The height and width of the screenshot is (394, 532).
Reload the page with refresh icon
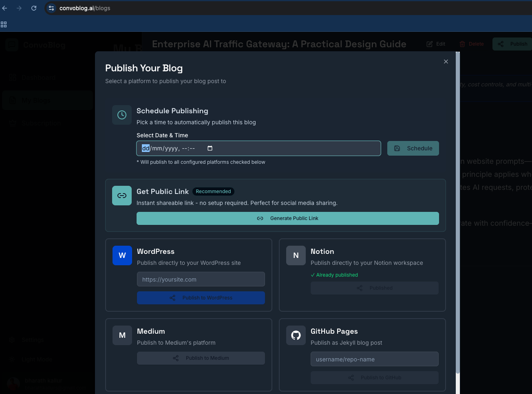(x=34, y=8)
